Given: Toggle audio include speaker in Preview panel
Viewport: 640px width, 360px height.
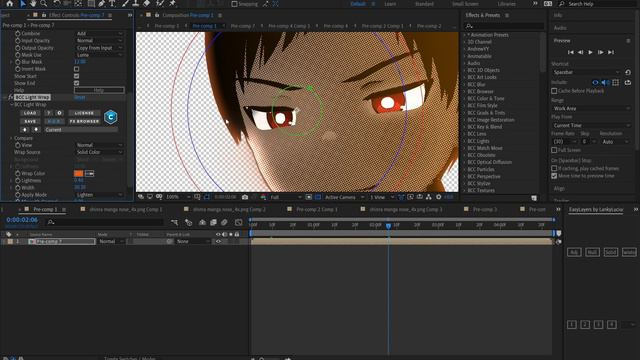Looking at the screenshot, I should click(x=605, y=82).
